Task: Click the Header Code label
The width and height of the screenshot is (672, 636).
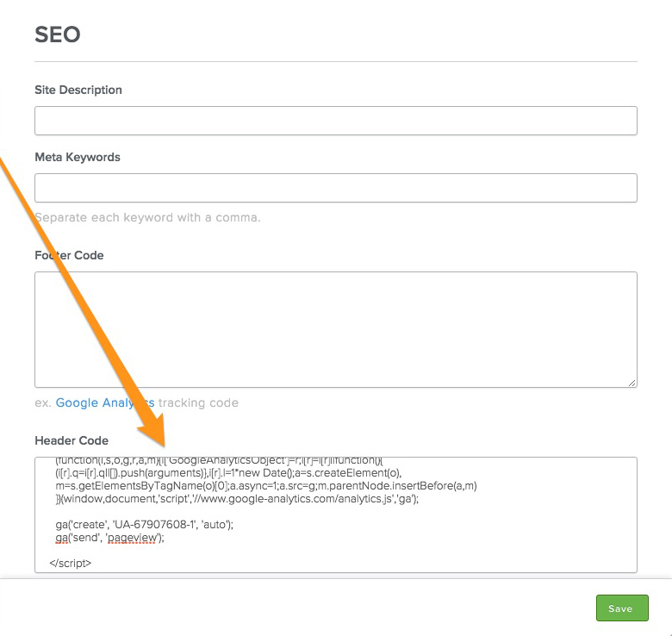Action: pos(72,440)
